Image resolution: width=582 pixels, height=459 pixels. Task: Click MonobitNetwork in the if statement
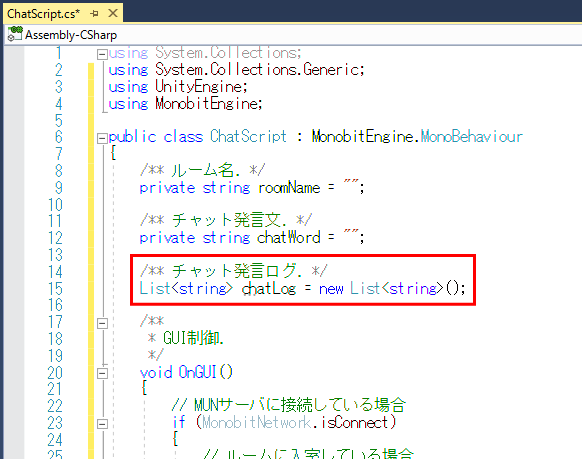coord(257,423)
